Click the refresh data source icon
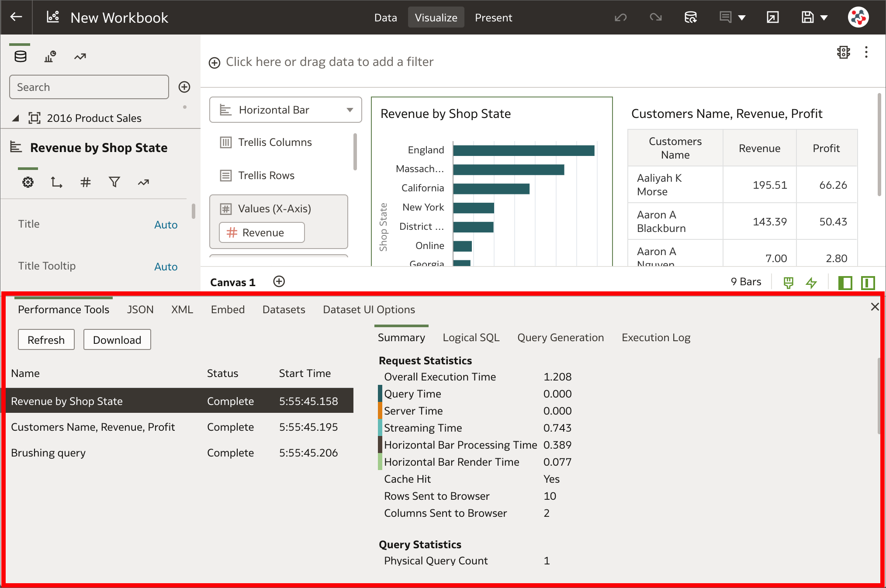The width and height of the screenshot is (886, 588). pos(690,17)
